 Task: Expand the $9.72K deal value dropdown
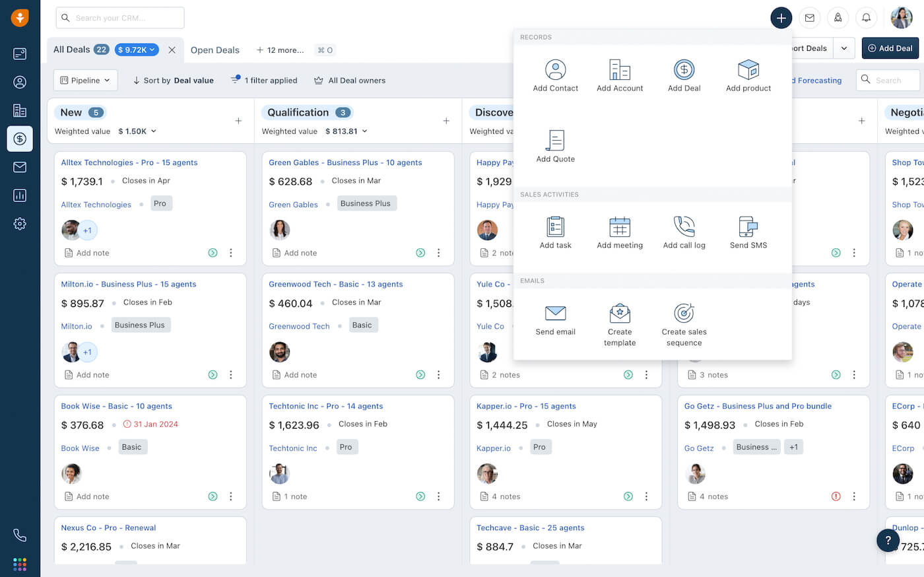[137, 50]
